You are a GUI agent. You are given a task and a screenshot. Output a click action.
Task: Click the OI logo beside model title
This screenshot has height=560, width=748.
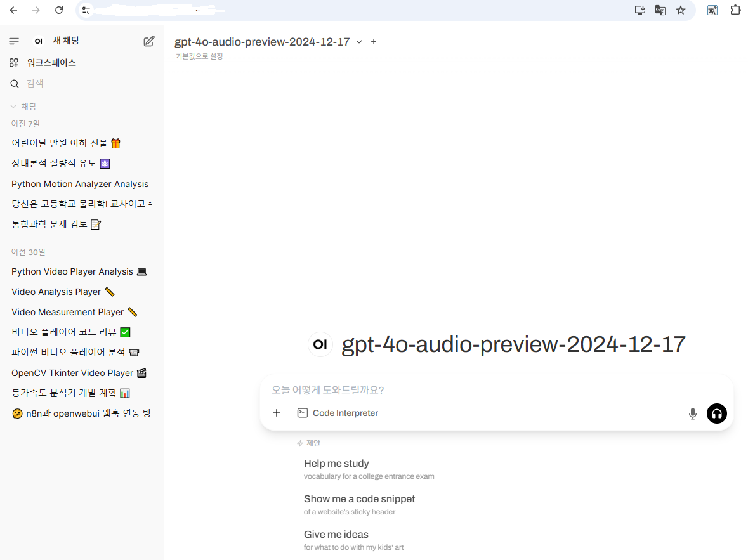tap(320, 344)
